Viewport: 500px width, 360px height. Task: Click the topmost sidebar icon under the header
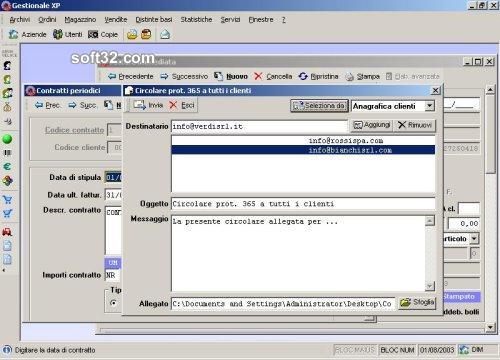pos(7,66)
